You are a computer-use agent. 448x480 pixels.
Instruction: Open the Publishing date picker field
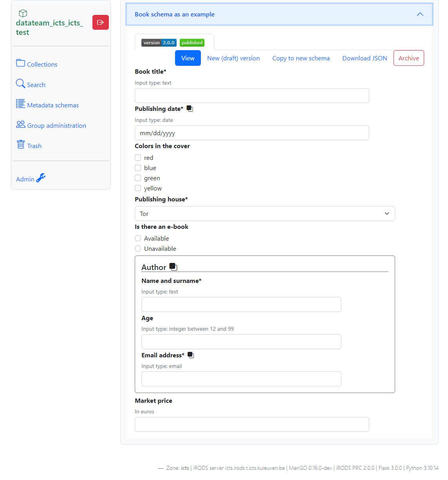251,133
